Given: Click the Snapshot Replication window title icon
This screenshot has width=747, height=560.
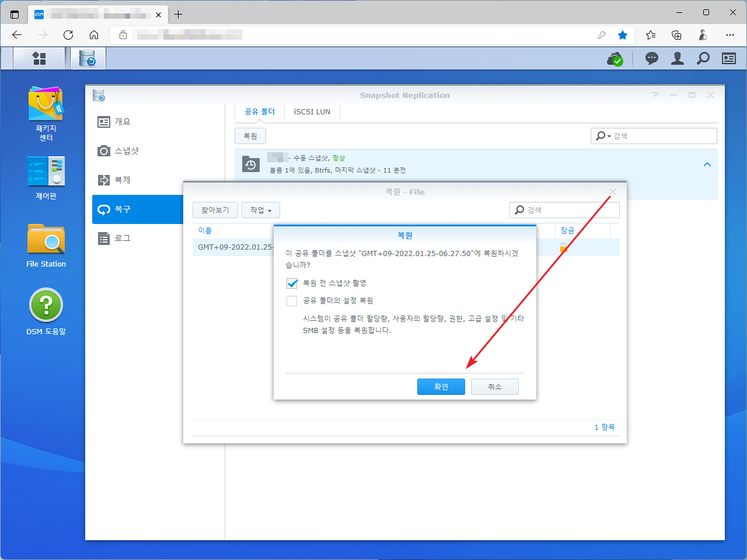Looking at the screenshot, I should click(99, 95).
